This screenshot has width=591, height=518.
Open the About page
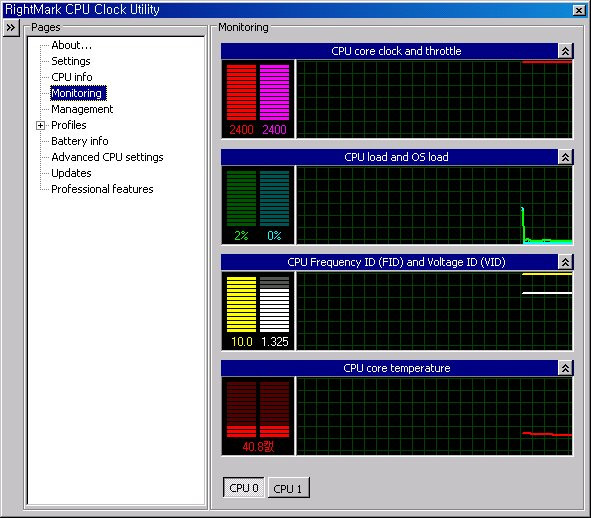(71, 45)
